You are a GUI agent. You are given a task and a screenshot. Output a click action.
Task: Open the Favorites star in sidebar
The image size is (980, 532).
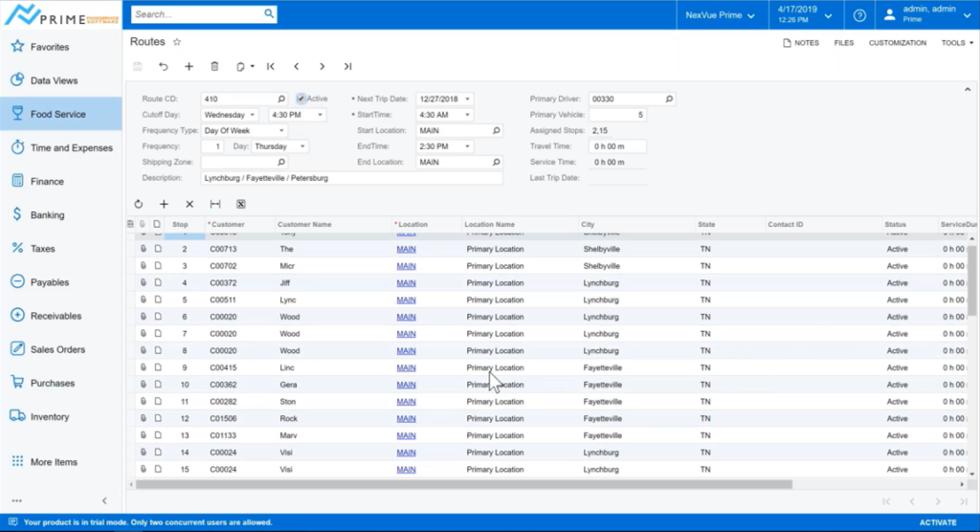(x=17, y=46)
